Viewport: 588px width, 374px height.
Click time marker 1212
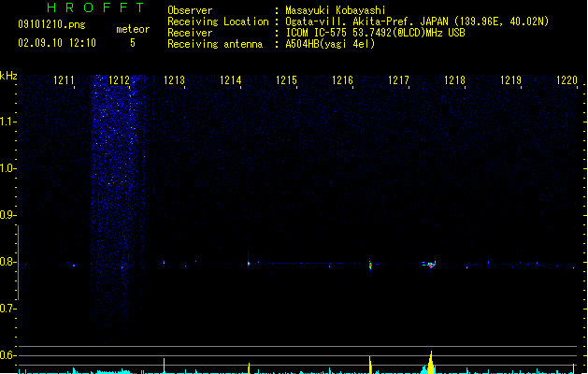pyautogui.click(x=119, y=80)
